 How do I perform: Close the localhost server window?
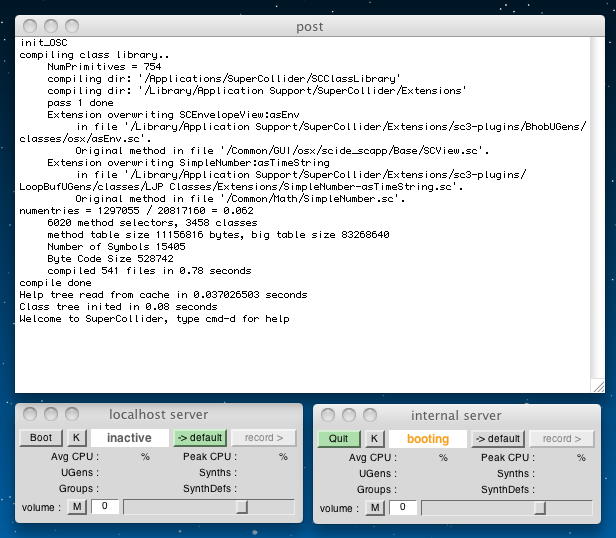click(x=30, y=414)
